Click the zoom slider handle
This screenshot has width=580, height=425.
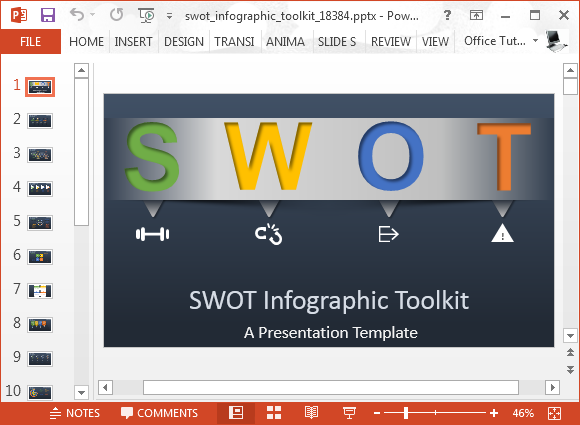pos(406,413)
